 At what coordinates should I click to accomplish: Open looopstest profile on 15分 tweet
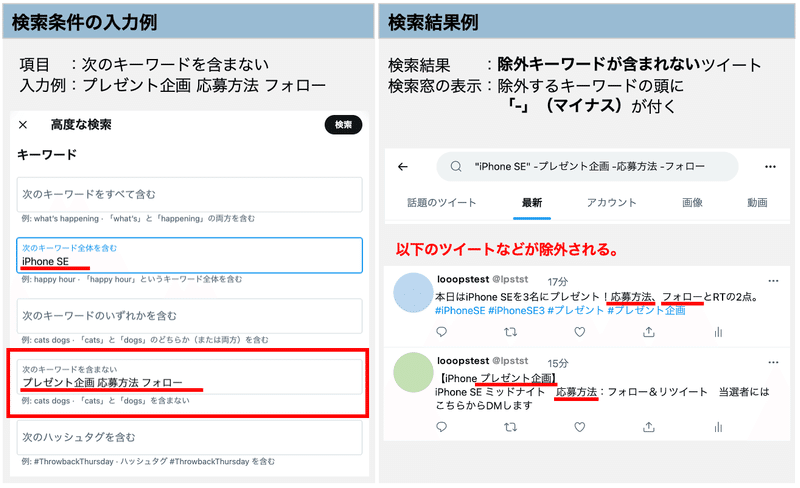(x=463, y=361)
